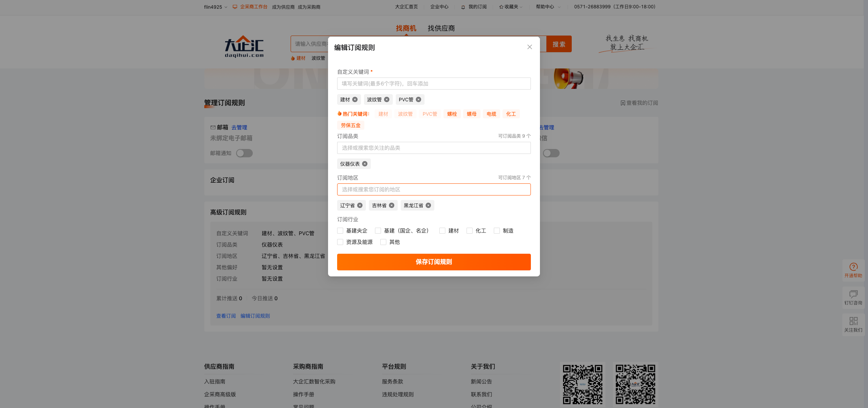Viewport: 868px width, 408px height.
Task: Focus the 自定义关键词 input field
Action: point(434,84)
